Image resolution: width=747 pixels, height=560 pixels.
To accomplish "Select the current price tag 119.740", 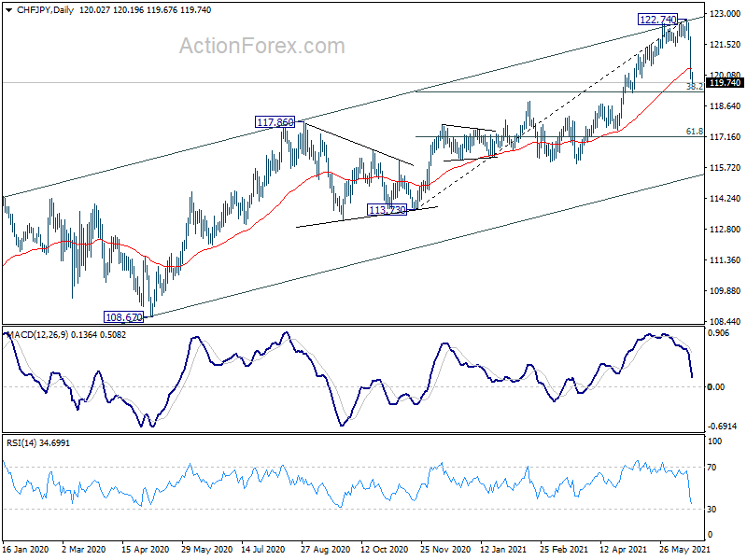I will (726, 83).
